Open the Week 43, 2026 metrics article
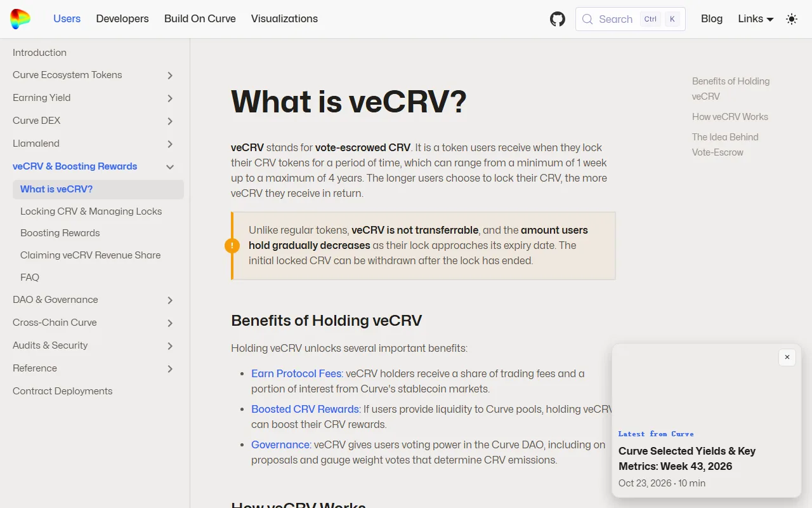Viewport: 812px width, 508px height. click(687, 458)
